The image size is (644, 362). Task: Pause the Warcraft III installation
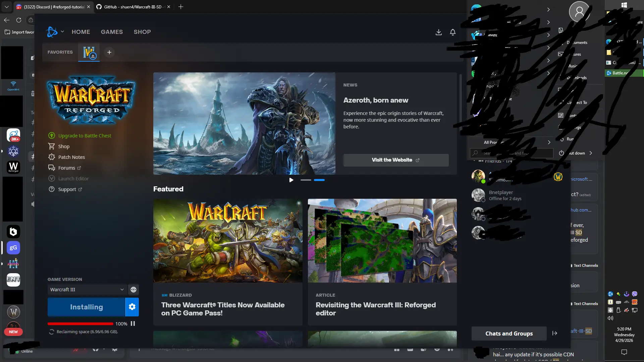click(133, 323)
